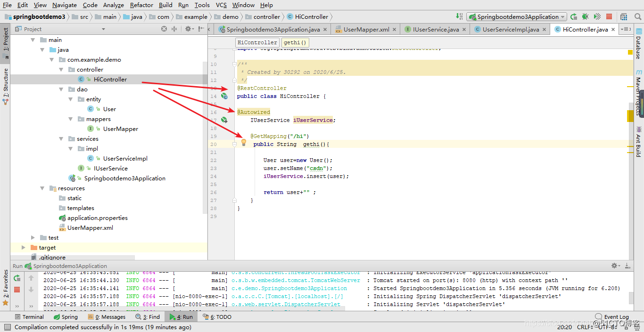Hide the Run tool window
This screenshot has height=332, width=644.
628,266
